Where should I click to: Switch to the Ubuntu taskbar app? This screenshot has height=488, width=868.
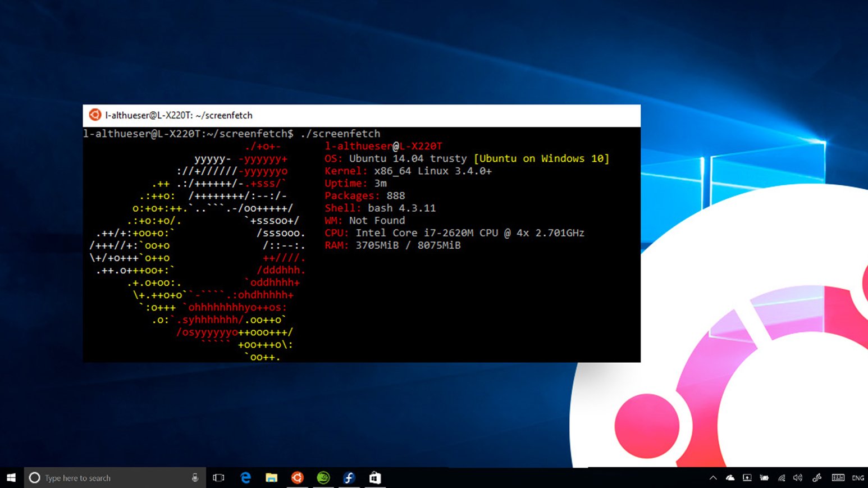point(298,478)
